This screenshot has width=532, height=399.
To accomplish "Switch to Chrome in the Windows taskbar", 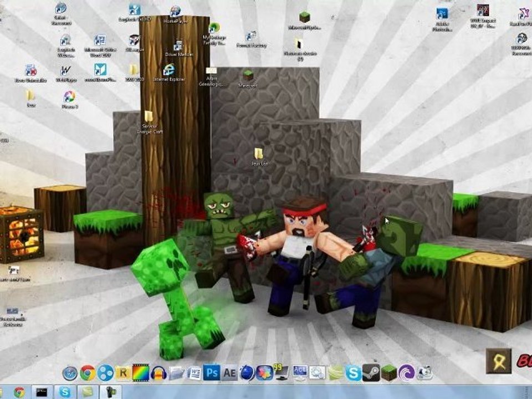I will pos(19,392).
